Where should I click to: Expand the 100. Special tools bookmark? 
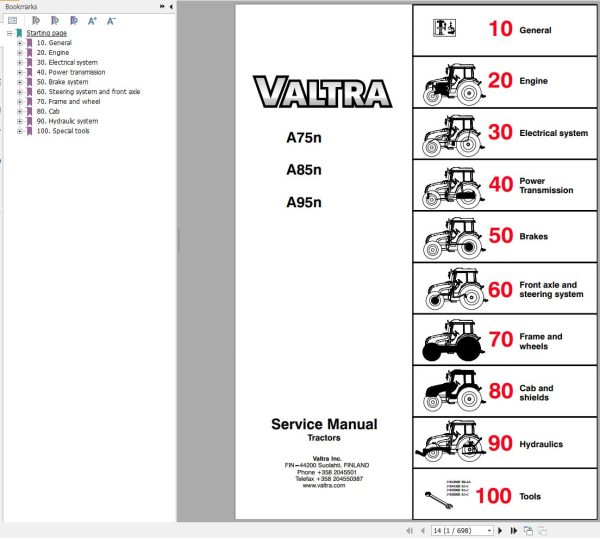click(20, 131)
